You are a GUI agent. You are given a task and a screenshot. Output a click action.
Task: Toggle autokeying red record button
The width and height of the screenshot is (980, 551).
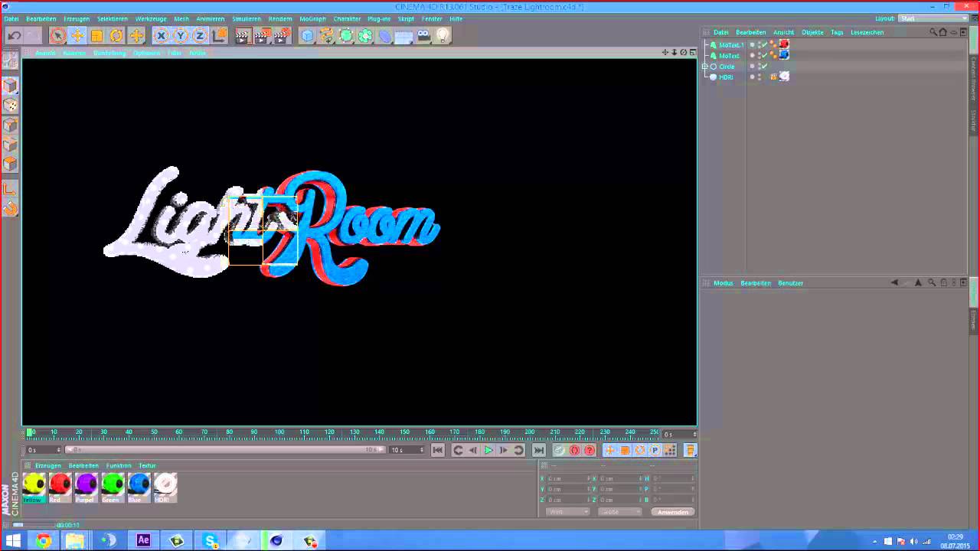(x=574, y=451)
